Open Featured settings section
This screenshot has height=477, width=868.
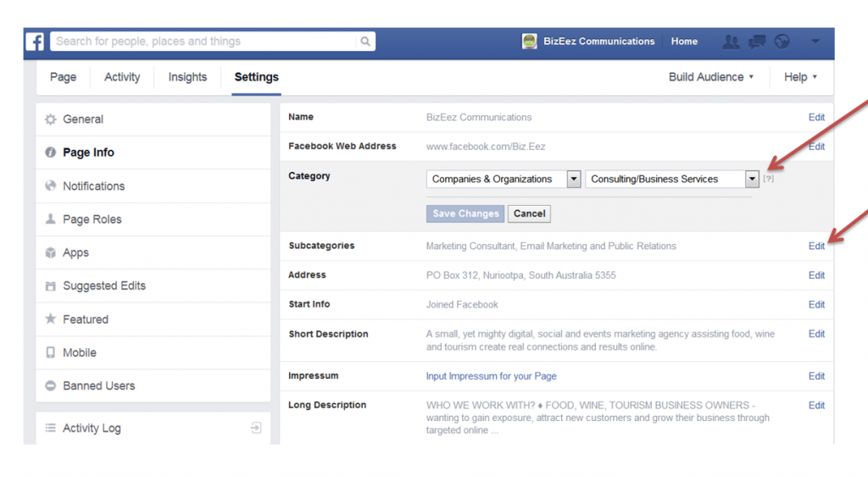click(153, 319)
